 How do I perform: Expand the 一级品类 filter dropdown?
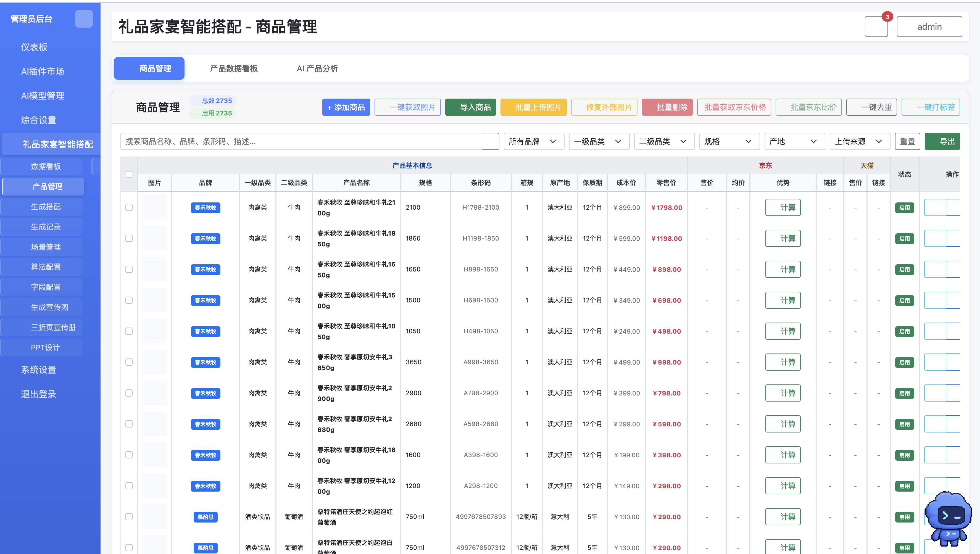click(x=599, y=141)
